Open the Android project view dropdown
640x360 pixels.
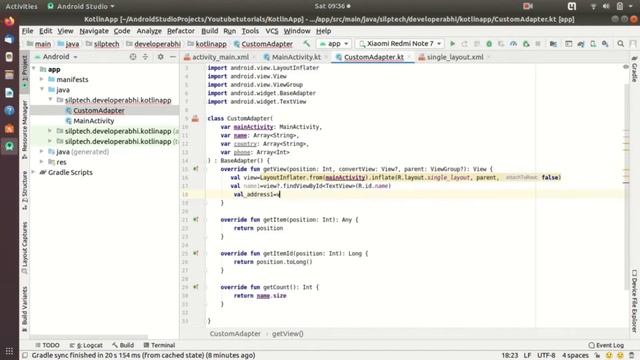[x=56, y=57]
